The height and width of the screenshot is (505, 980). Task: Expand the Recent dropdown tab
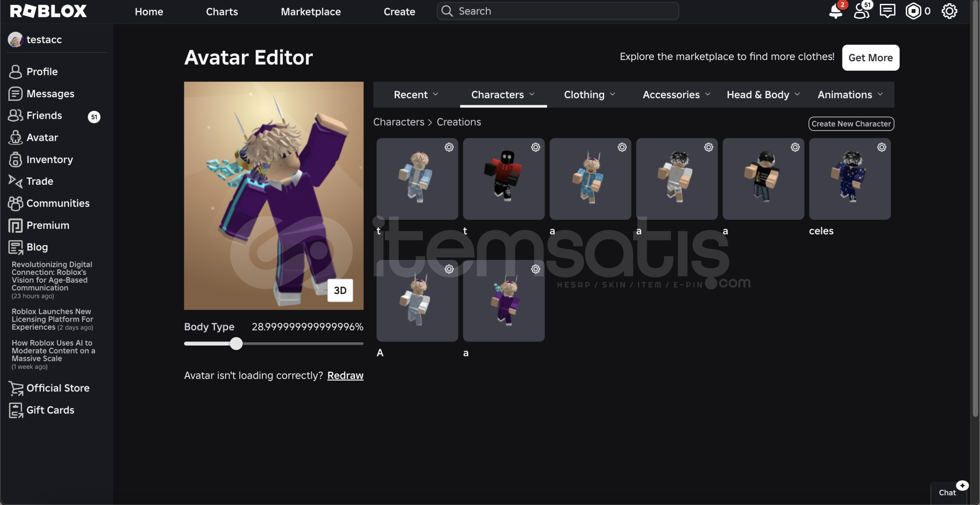pos(416,94)
